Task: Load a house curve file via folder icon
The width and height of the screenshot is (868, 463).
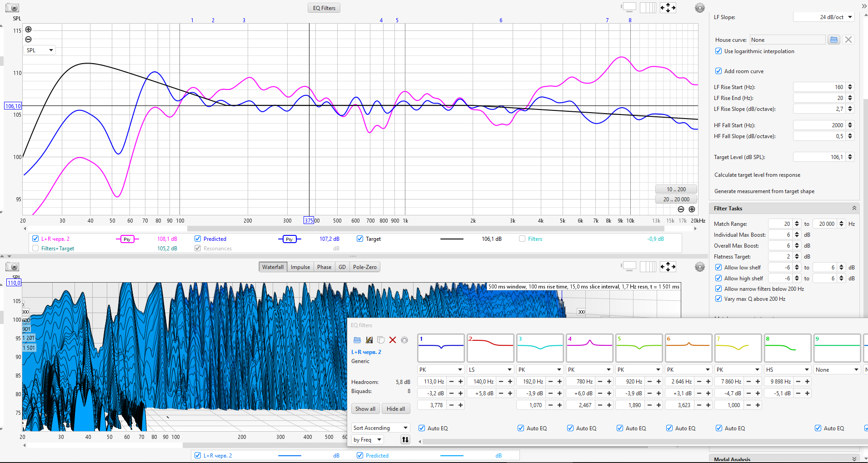Action: coord(833,40)
